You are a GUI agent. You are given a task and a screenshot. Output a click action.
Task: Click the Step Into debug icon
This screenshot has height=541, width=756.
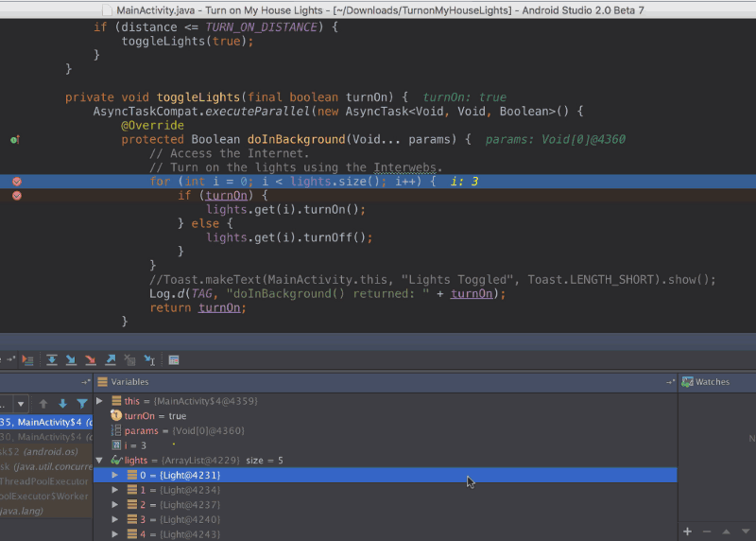coord(71,360)
